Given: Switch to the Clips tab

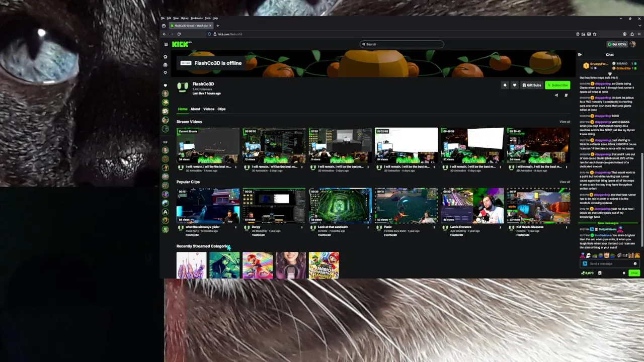Looking at the screenshot, I should pyautogui.click(x=221, y=109).
